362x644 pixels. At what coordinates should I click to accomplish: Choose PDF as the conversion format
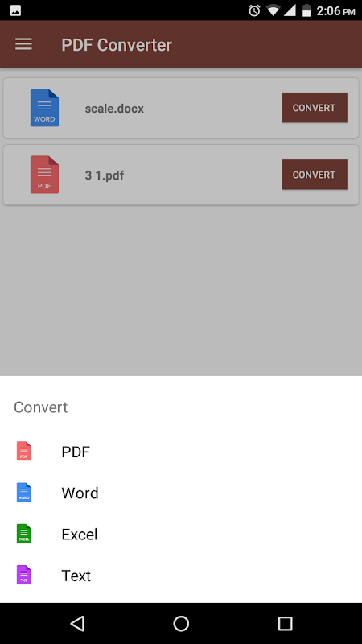click(x=181, y=452)
